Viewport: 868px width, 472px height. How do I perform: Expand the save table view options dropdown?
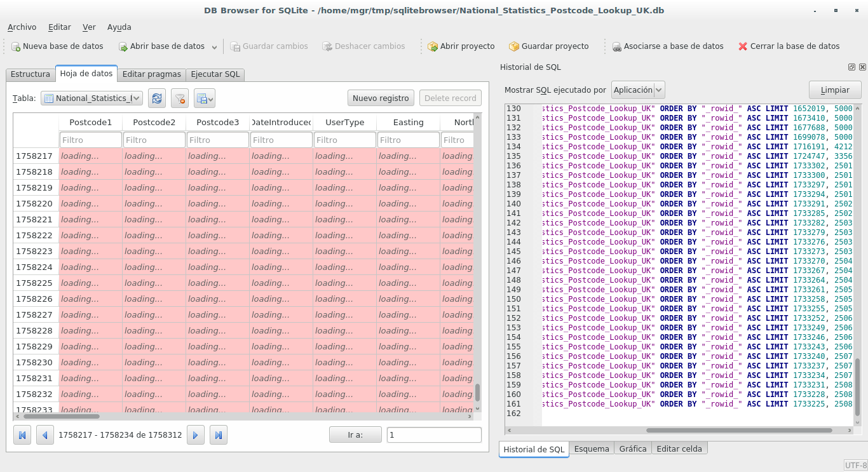point(212,98)
